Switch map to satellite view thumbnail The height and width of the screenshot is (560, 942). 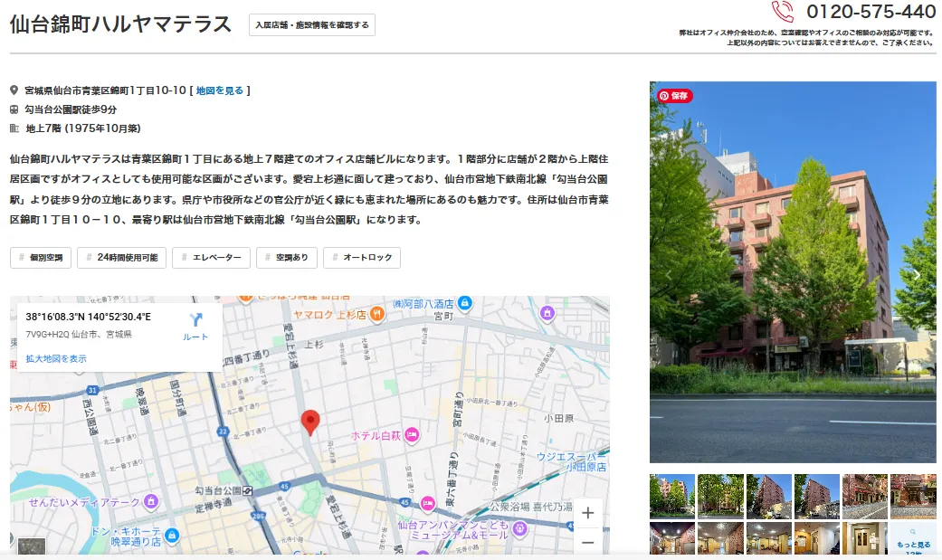[32, 547]
